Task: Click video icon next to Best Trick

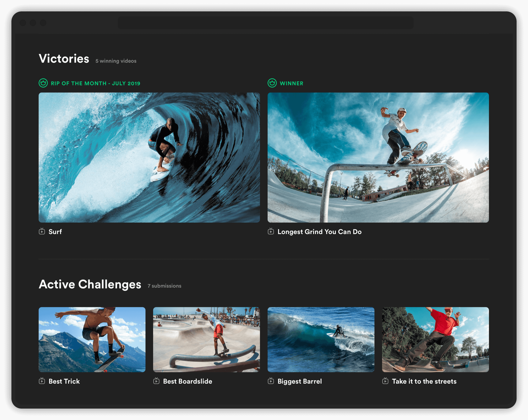Action: 42,381
